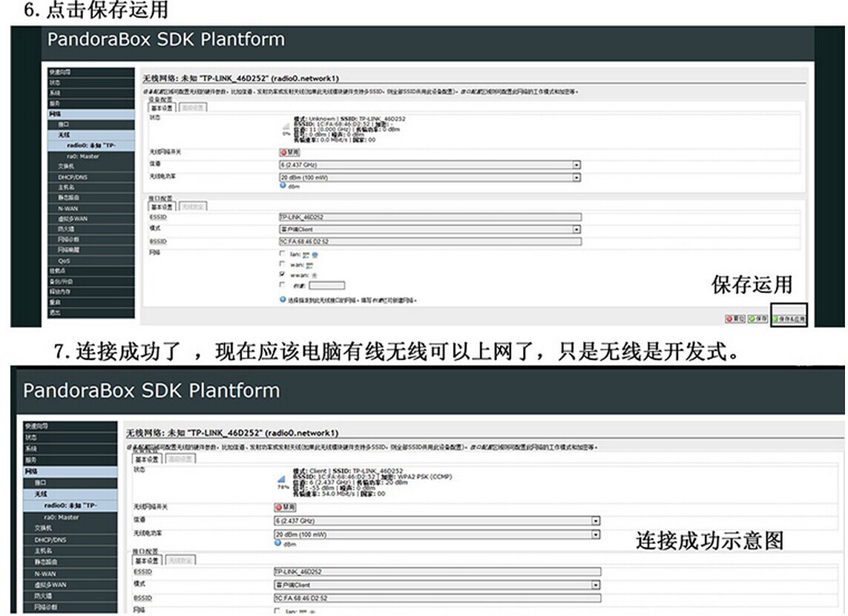
Task: Click the 重启 sidebar link
Action: pos(54,302)
